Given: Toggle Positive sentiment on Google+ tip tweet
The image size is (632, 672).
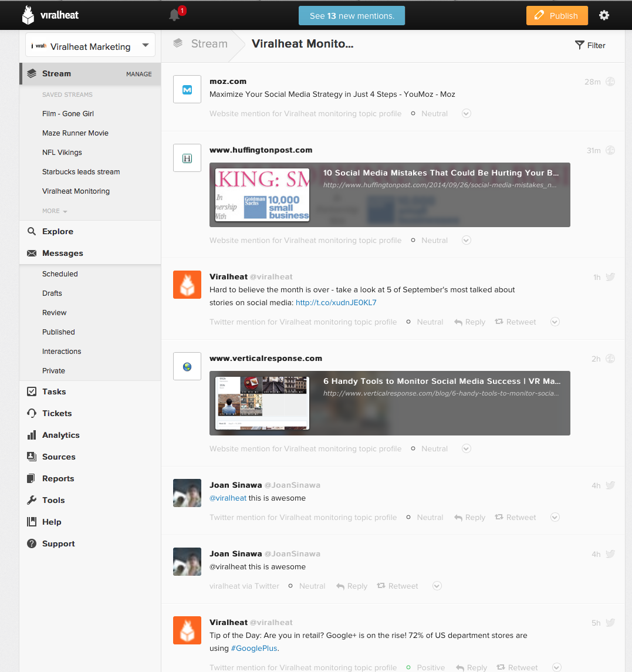Looking at the screenshot, I should point(425,667).
